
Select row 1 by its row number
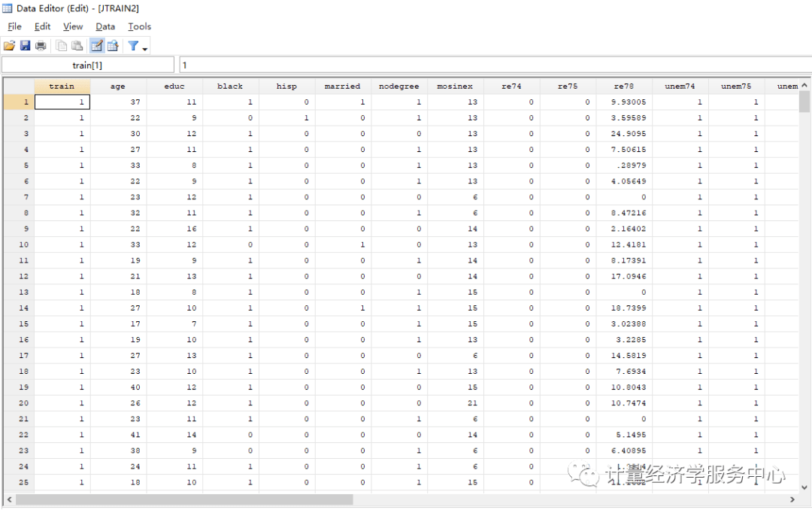click(x=19, y=102)
